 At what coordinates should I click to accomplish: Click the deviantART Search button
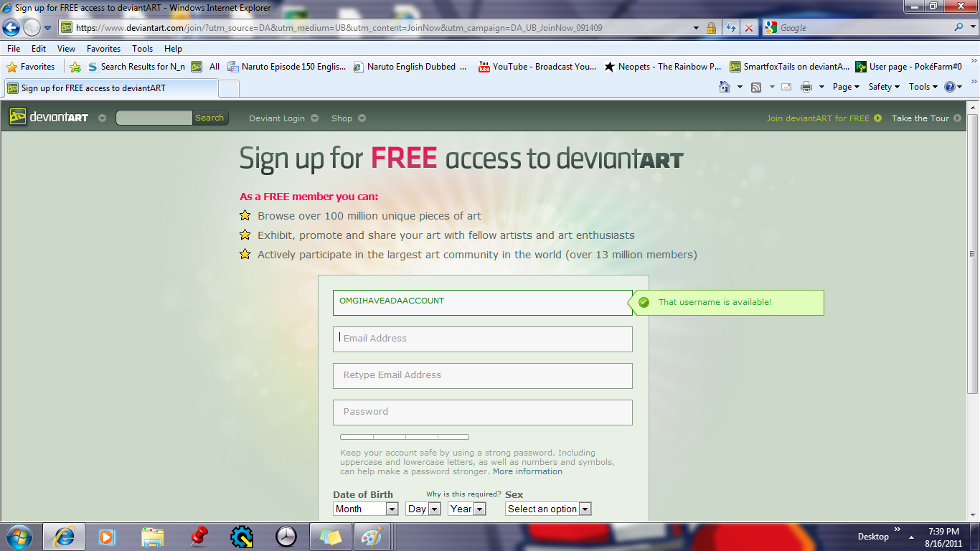coord(209,118)
